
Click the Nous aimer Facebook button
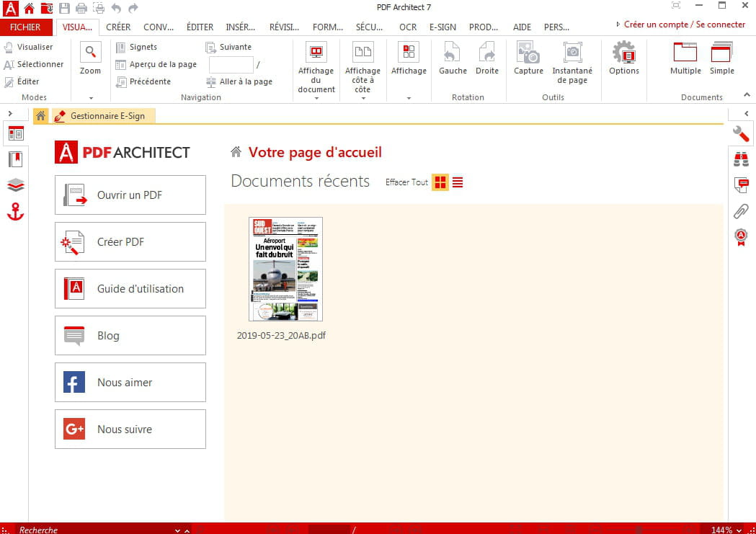130,382
